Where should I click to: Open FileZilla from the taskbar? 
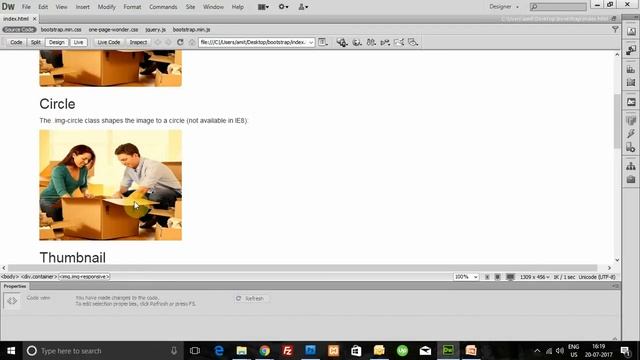(287, 351)
